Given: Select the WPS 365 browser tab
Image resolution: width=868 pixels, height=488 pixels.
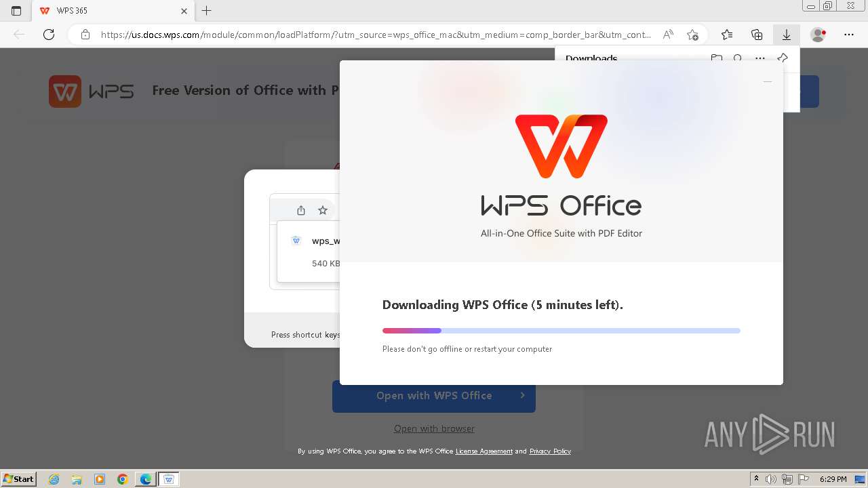Looking at the screenshot, I should click(113, 11).
